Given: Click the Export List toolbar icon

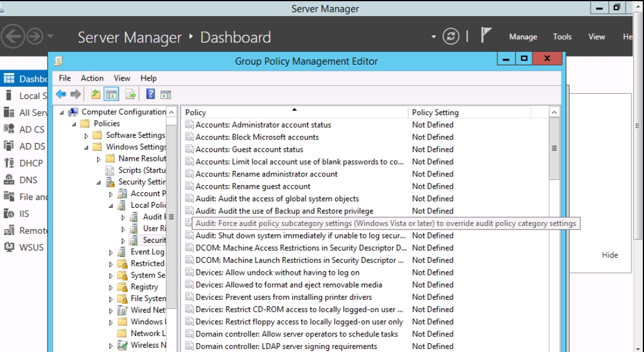Looking at the screenshot, I should pyautogui.click(x=131, y=94).
